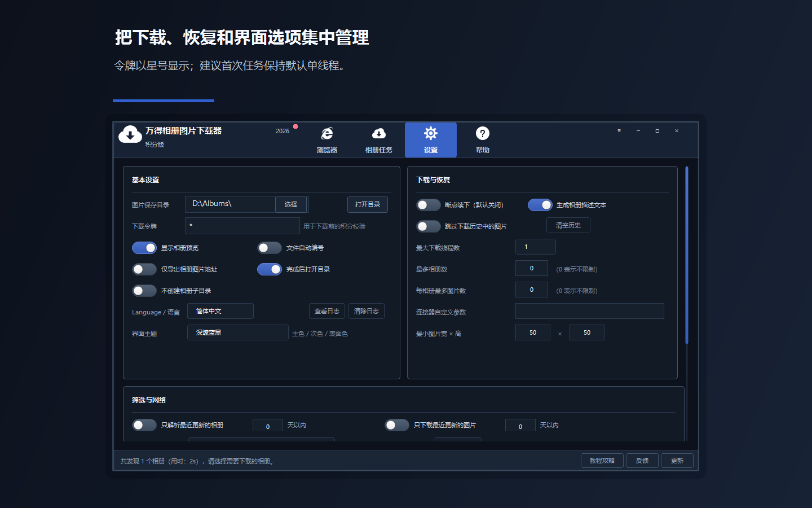Screen dimensions: 812x508
Task: Click the cloud download app logo
Action: [130, 134]
